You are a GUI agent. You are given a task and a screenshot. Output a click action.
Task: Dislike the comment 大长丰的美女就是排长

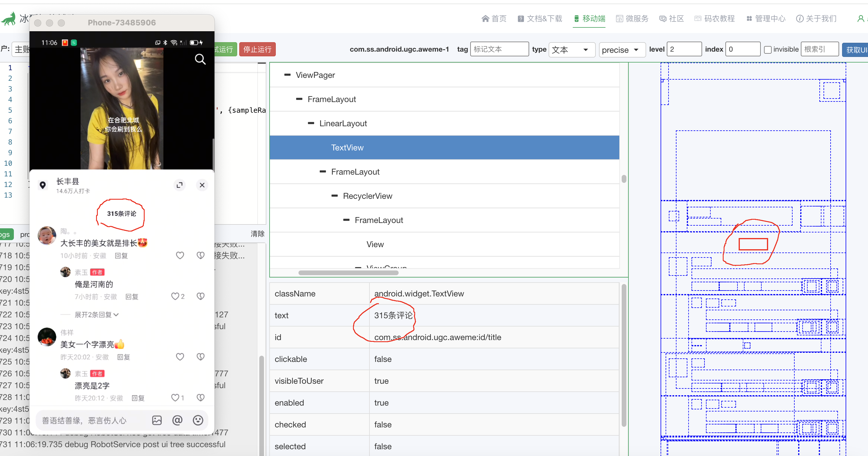(200, 255)
